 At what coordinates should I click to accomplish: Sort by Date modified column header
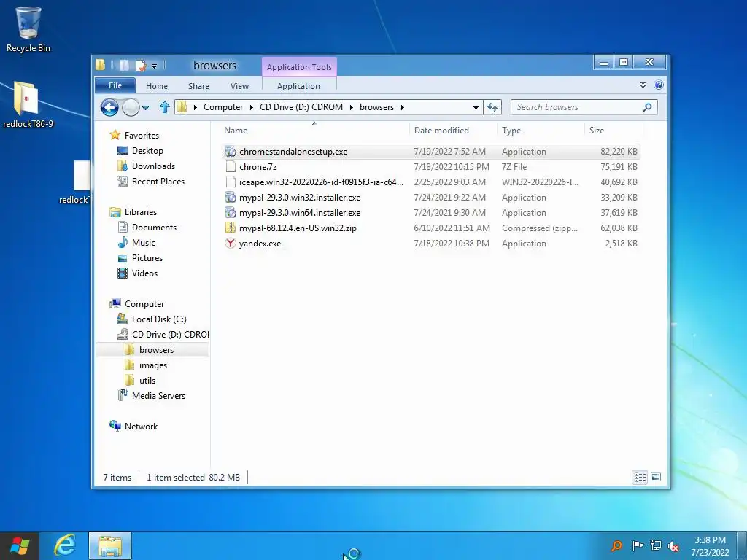click(452, 130)
